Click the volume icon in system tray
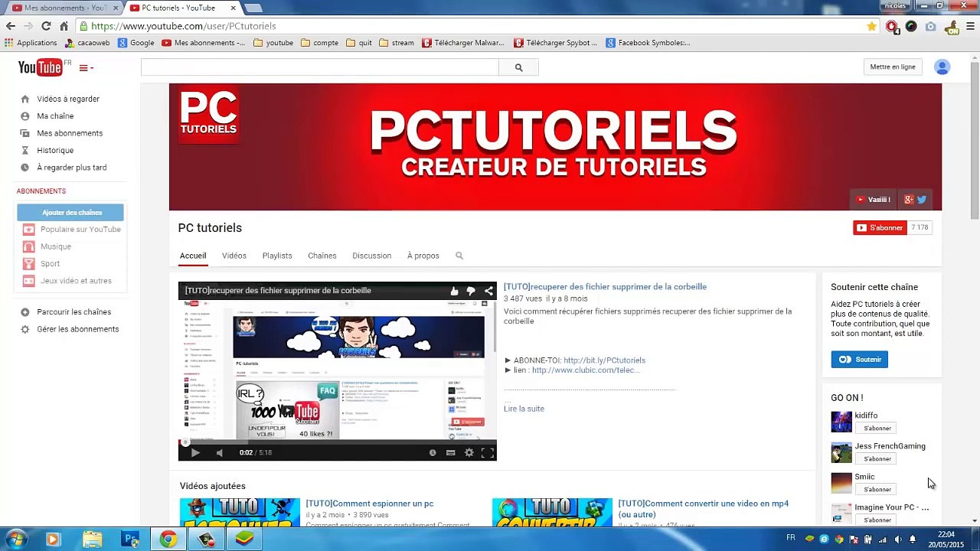This screenshot has height=551, width=980. [x=898, y=540]
